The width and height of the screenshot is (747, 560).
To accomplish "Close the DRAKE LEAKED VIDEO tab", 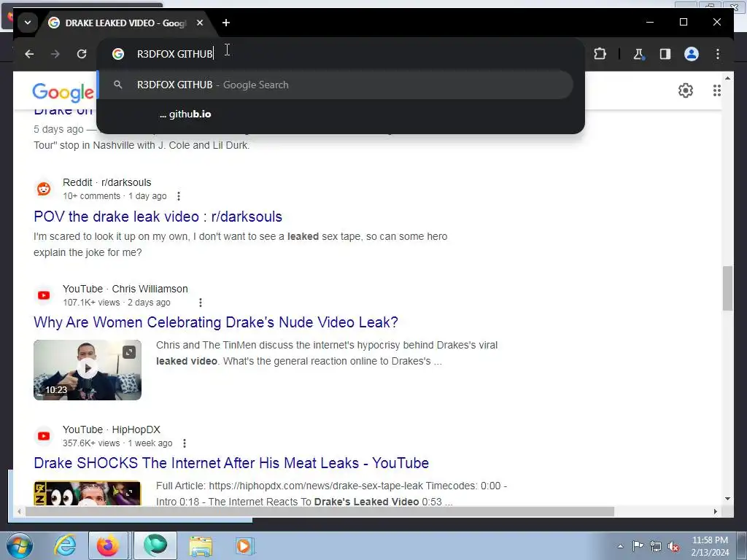I will pyautogui.click(x=200, y=23).
